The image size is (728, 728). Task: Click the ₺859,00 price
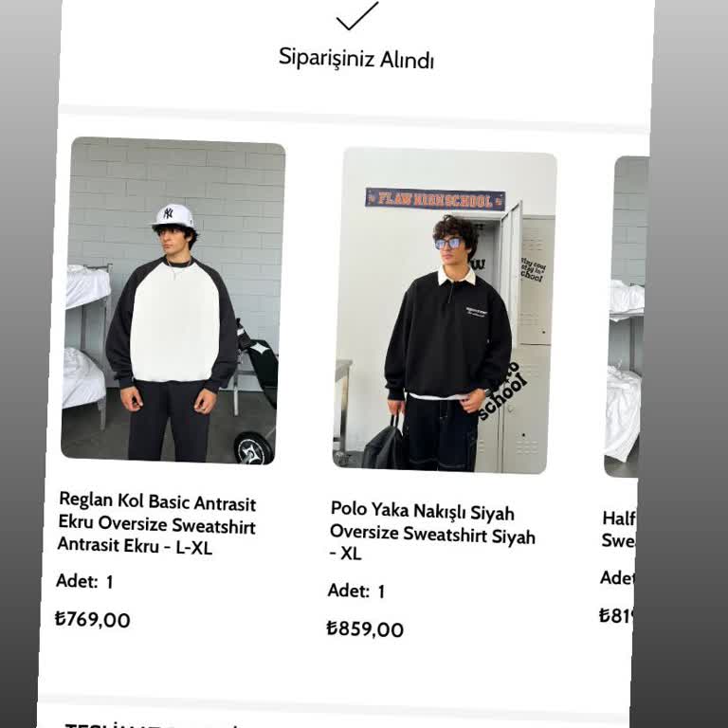(x=365, y=629)
